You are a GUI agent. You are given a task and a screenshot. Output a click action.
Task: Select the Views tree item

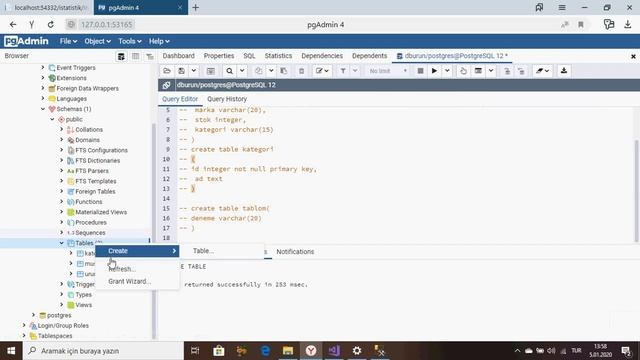coord(83,305)
